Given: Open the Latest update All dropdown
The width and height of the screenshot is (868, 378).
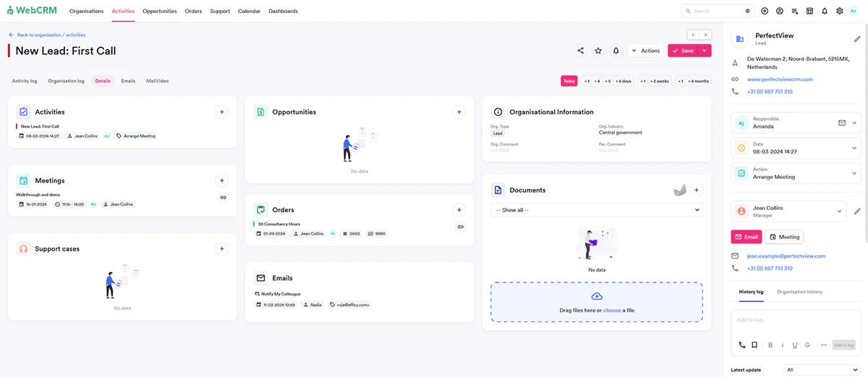Looking at the screenshot, I should (822, 369).
